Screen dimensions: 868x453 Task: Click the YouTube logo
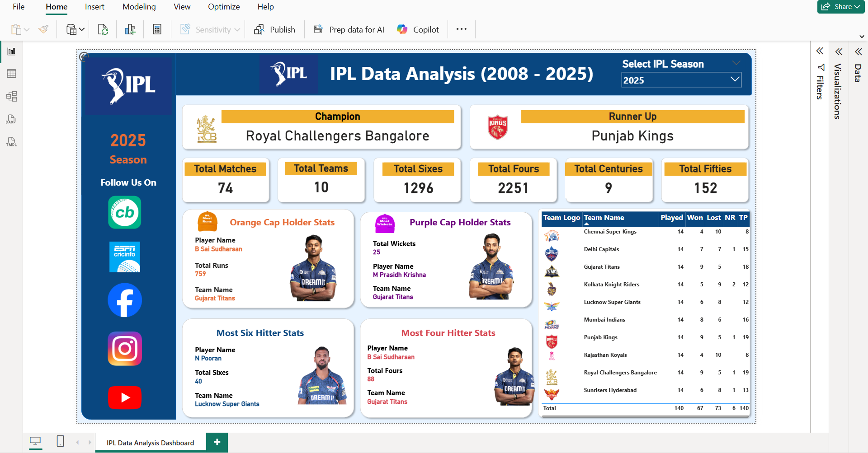(x=125, y=397)
